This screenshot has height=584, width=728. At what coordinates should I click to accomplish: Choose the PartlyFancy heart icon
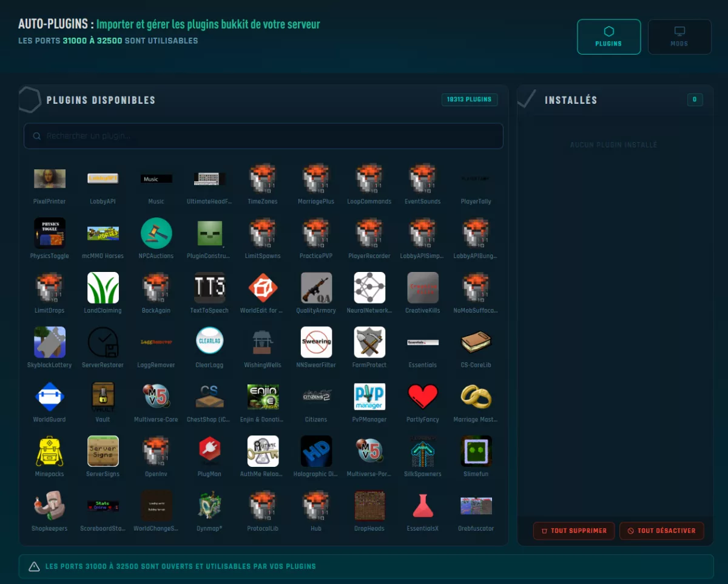(423, 397)
